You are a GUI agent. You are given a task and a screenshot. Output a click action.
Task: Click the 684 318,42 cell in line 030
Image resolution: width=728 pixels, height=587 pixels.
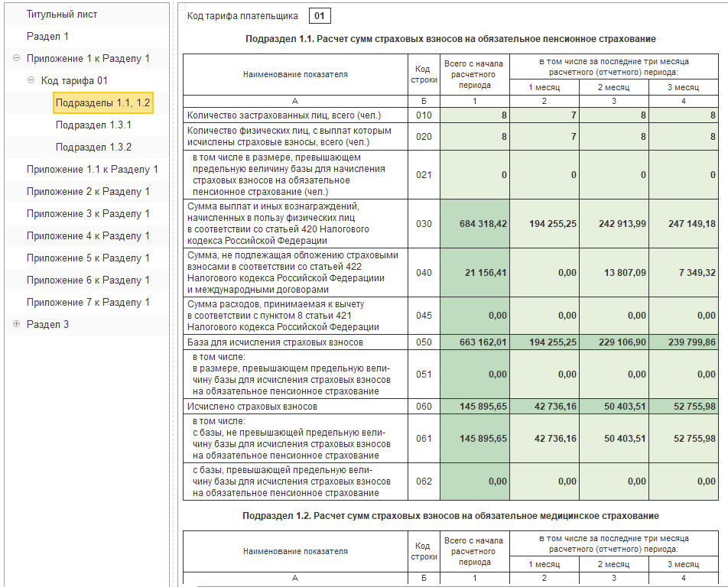(x=475, y=224)
